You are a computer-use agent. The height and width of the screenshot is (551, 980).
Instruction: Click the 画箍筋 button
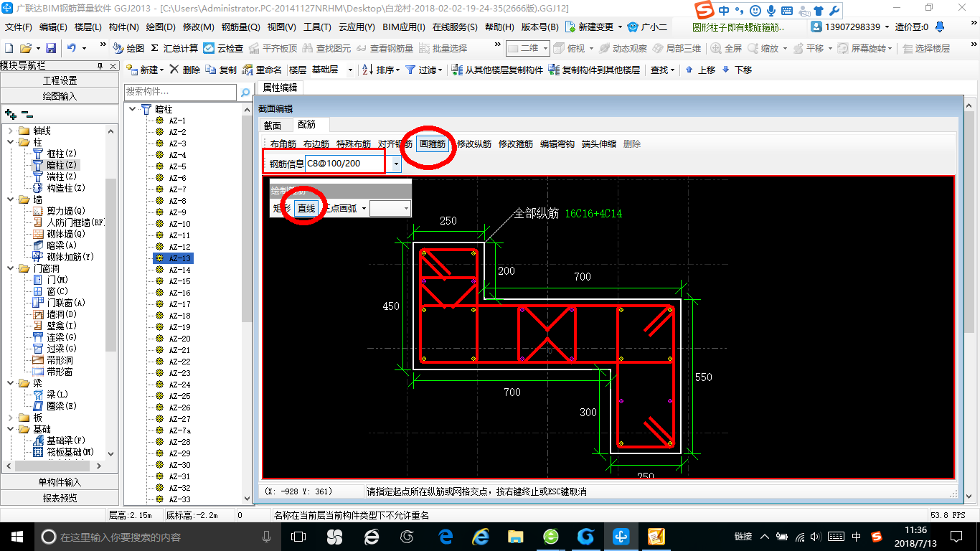pos(432,143)
